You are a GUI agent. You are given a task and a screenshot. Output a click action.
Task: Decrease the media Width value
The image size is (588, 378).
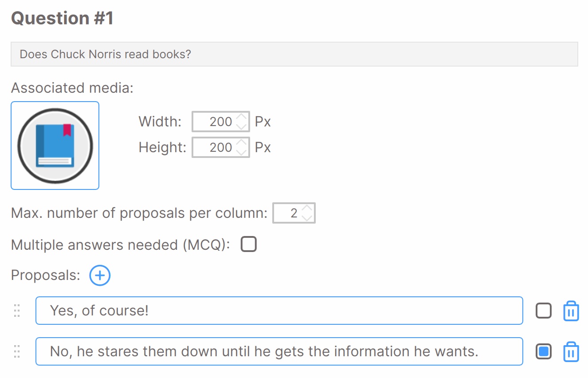(x=241, y=126)
